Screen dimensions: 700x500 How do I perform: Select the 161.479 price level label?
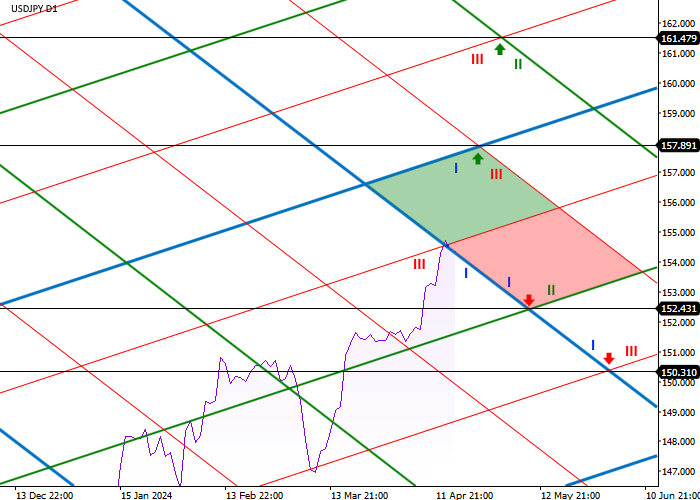click(x=678, y=38)
